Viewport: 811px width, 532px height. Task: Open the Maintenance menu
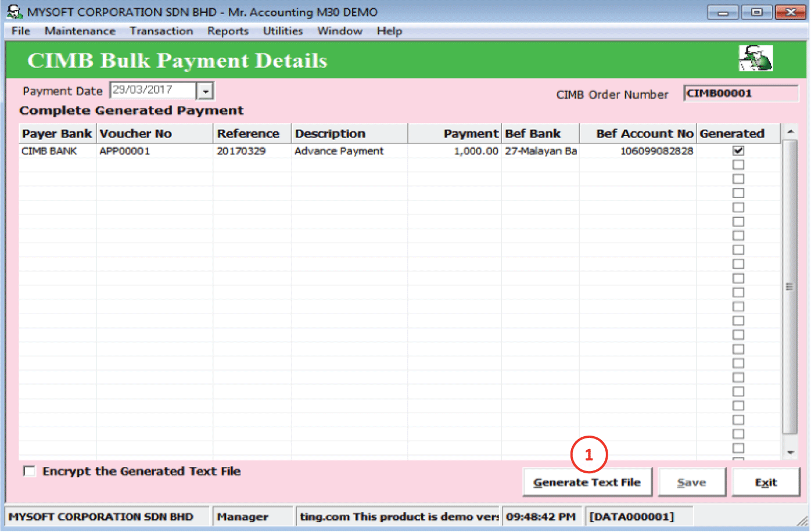(80, 31)
